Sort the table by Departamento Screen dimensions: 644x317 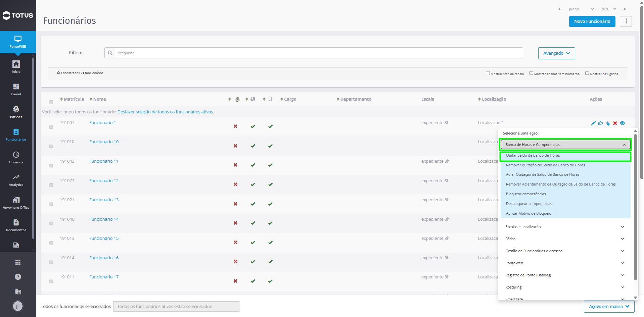point(354,99)
